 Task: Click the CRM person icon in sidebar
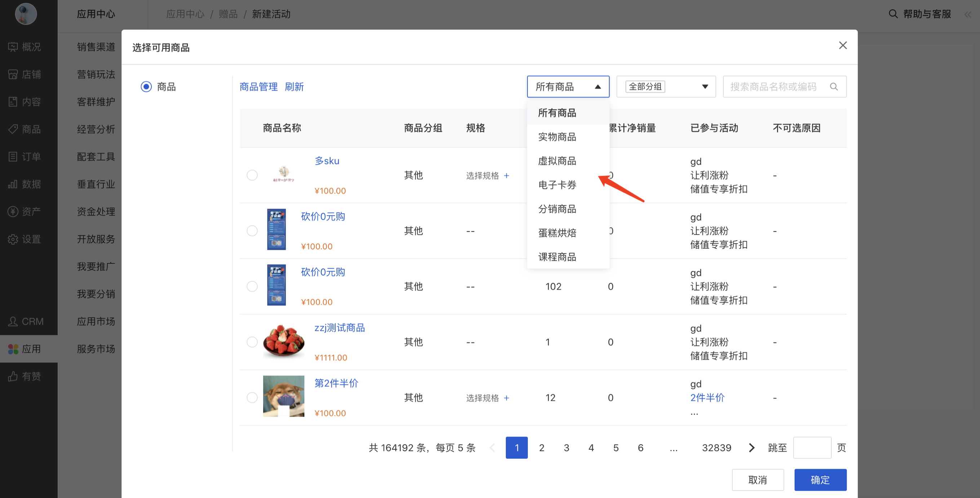pos(13,321)
